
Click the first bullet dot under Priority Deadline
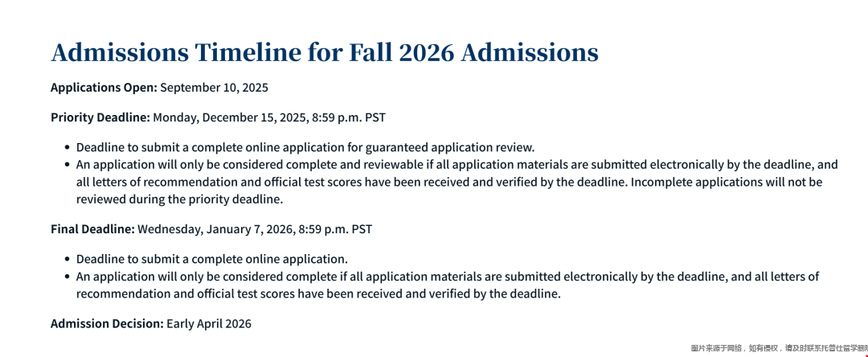(x=66, y=148)
